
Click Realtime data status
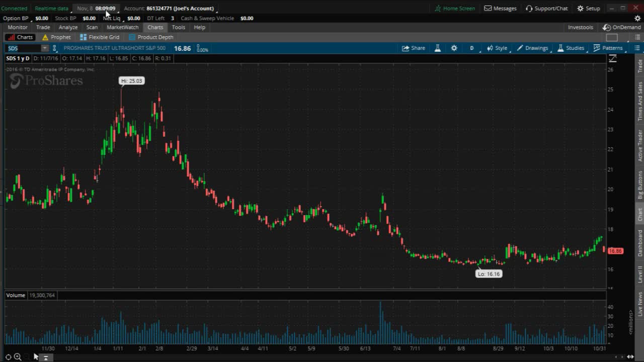pyautogui.click(x=51, y=8)
